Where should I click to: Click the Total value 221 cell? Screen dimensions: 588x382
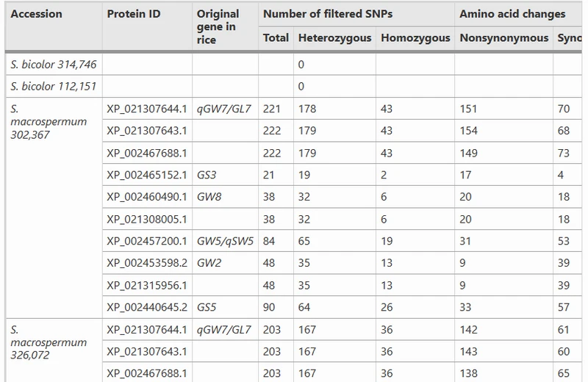tap(273, 109)
